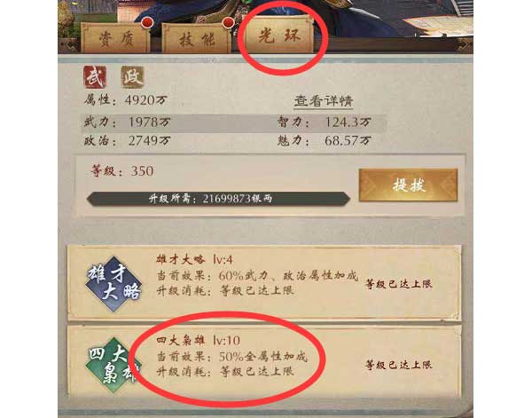Click the 四大枭雄 lv:10 title text
This screenshot has height=418, width=532.
(198, 340)
